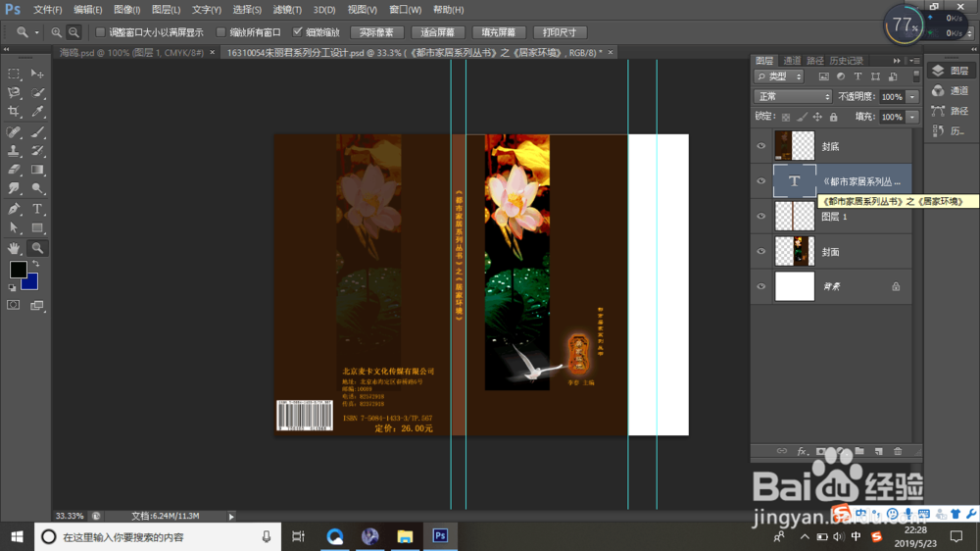This screenshot has height=551, width=980.
Task: Open the layer filter 类型 dropdown
Action: click(779, 76)
